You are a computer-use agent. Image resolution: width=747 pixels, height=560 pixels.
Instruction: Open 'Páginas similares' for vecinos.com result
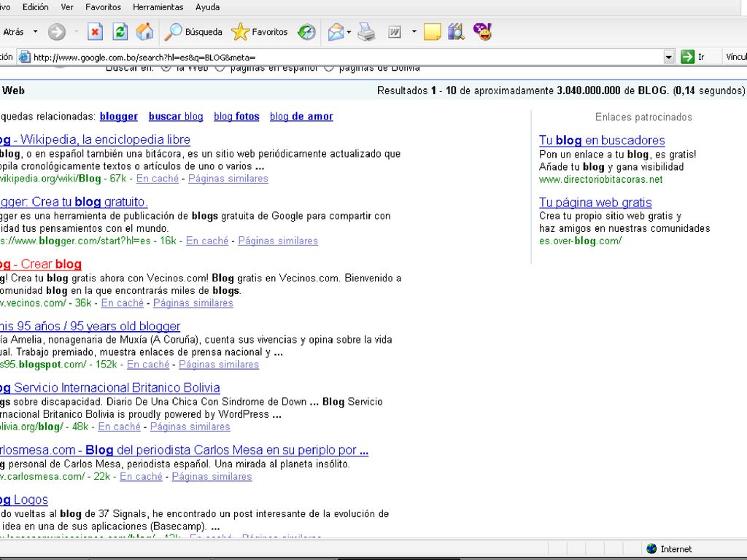click(x=193, y=303)
